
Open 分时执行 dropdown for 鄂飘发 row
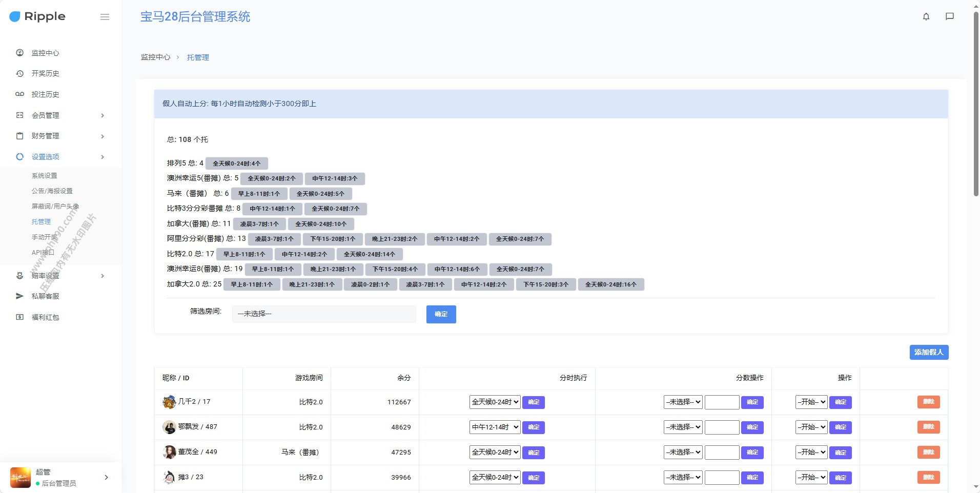coord(495,427)
